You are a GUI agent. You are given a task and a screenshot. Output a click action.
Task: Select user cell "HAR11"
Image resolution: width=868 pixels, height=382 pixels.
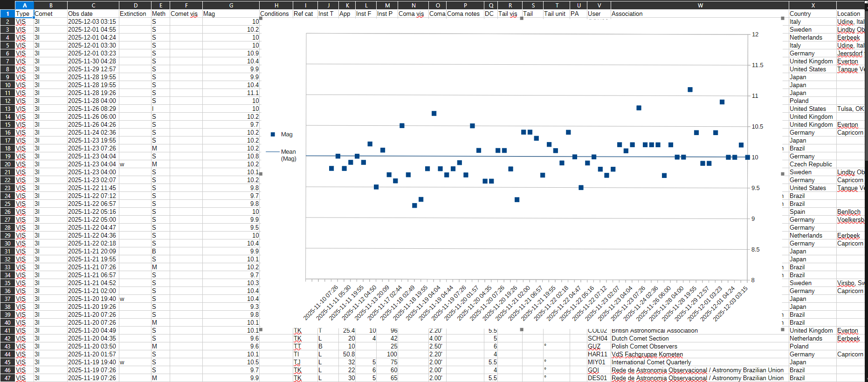pos(599,354)
